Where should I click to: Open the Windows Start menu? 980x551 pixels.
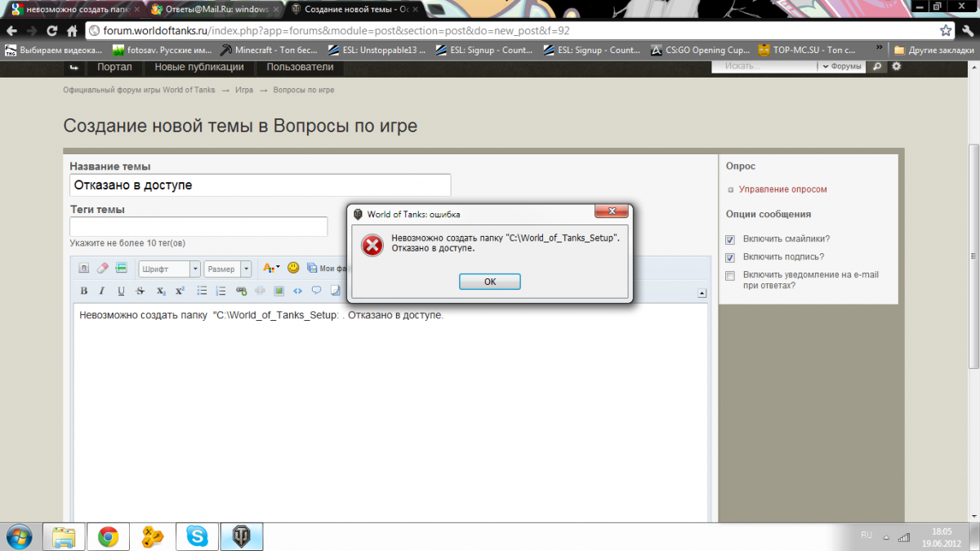coord(18,536)
